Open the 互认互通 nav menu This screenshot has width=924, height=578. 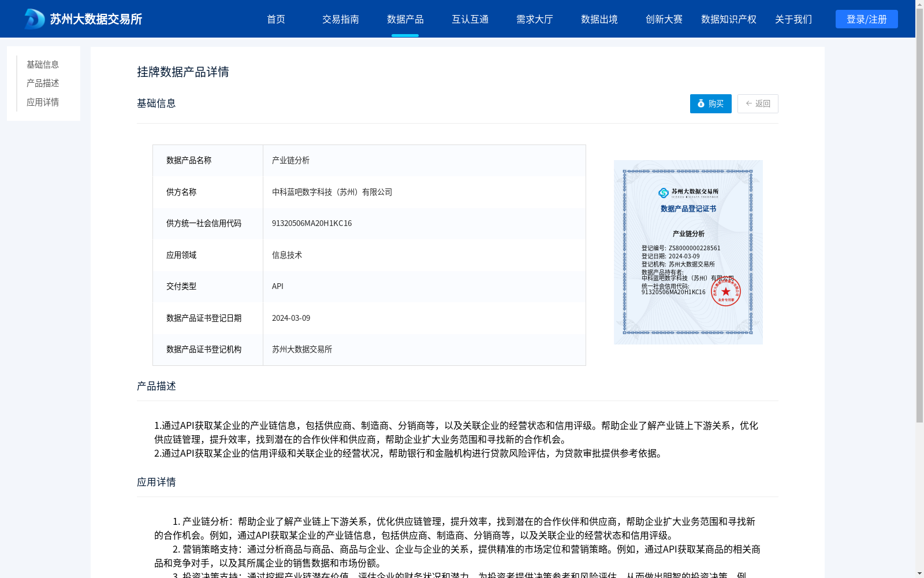click(470, 19)
